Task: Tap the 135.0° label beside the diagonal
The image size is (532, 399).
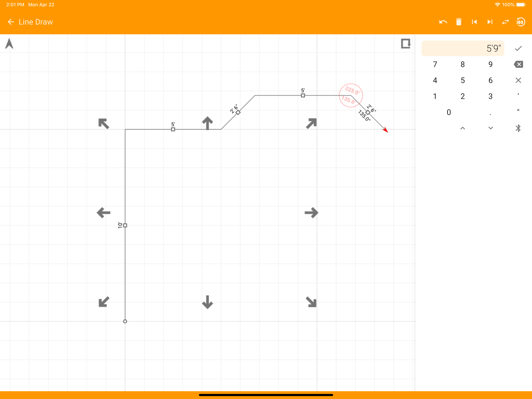Action: pos(364,116)
